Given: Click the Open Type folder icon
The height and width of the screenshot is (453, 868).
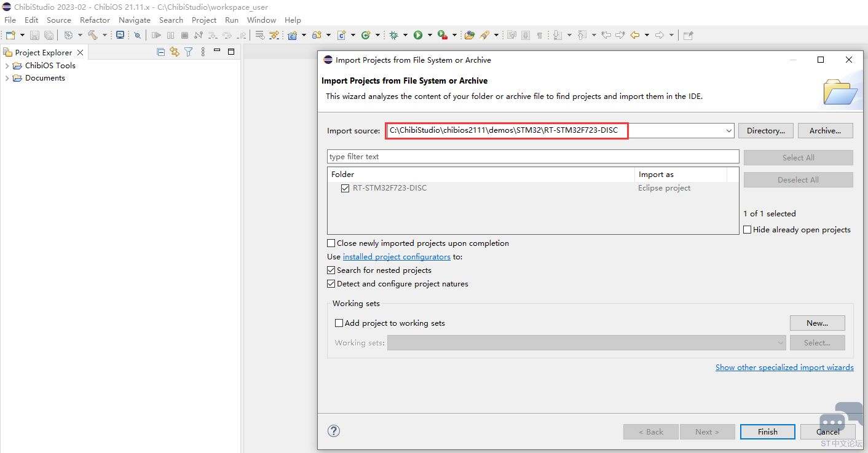Looking at the screenshot, I should (470, 35).
